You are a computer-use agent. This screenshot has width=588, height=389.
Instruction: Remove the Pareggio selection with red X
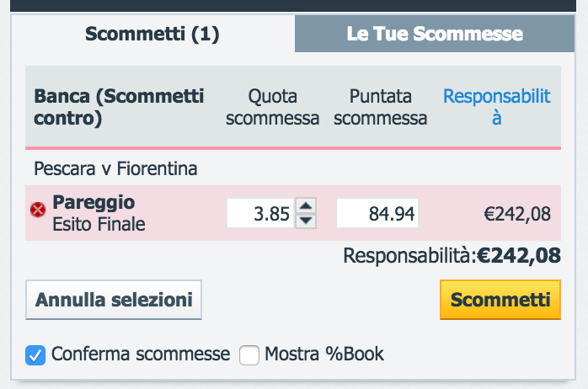pyautogui.click(x=38, y=209)
